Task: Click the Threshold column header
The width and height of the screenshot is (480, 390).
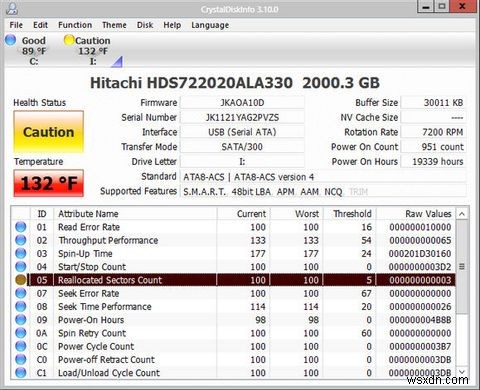Action: 350,214
